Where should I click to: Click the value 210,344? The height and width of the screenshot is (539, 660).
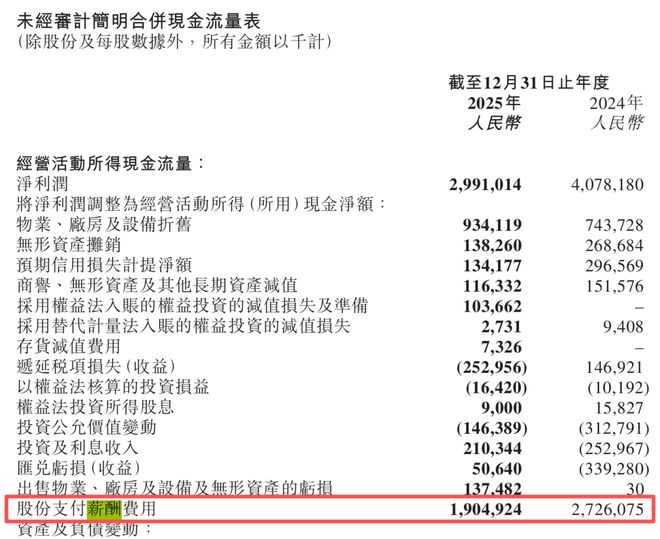click(x=492, y=449)
